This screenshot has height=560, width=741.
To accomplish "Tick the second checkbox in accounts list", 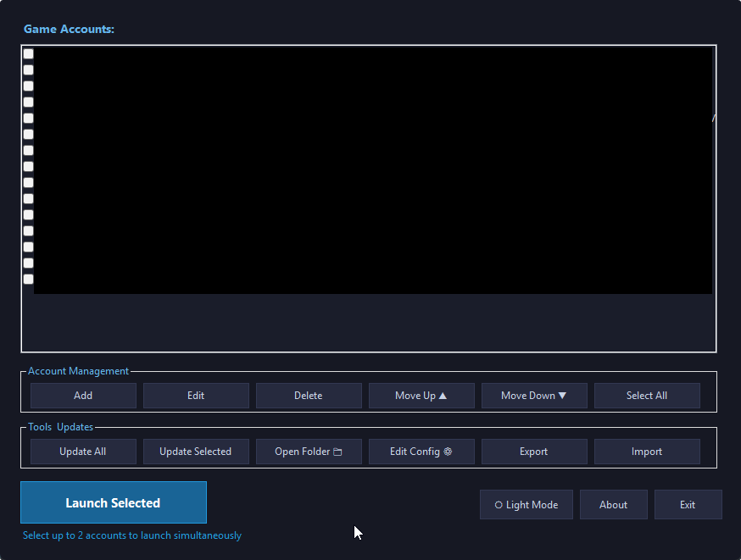I will click(28, 69).
